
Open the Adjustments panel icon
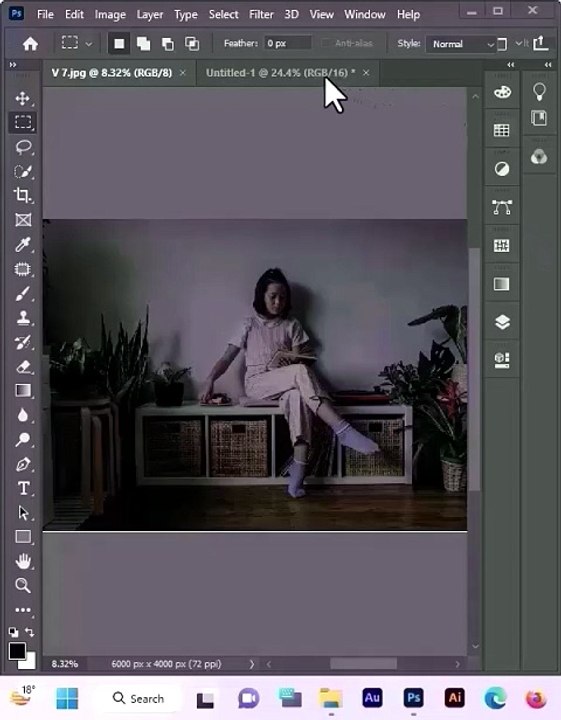(502, 169)
